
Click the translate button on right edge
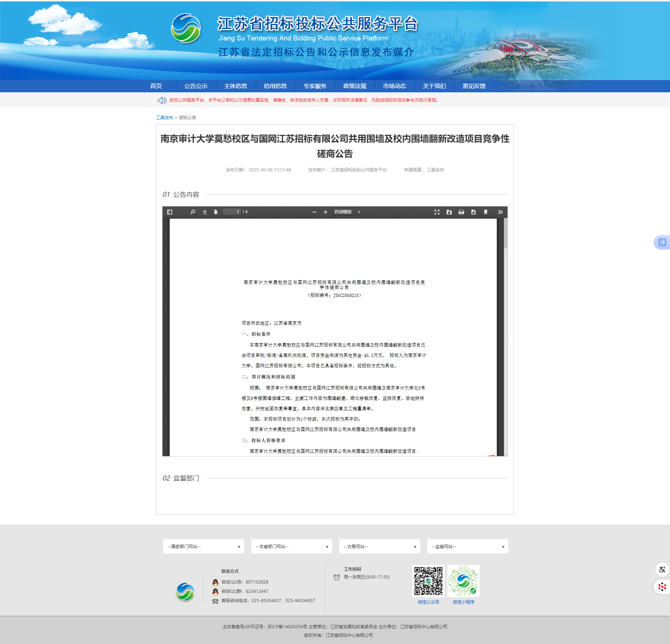[x=662, y=242]
